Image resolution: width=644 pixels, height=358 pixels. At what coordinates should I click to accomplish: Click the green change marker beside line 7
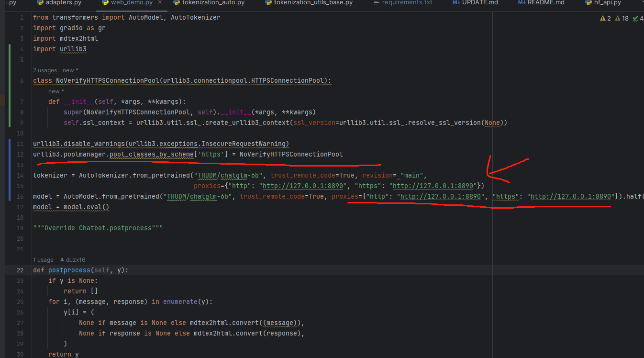coord(10,101)
